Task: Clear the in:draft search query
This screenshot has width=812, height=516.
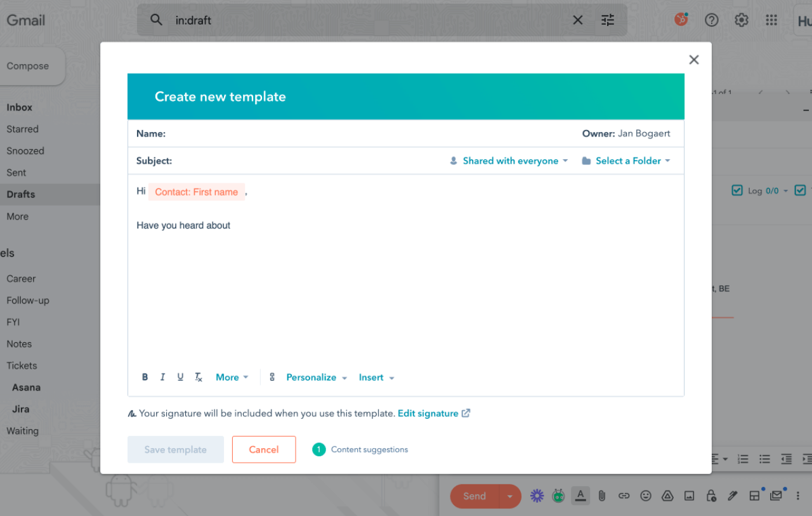Action: pos(577,20)
